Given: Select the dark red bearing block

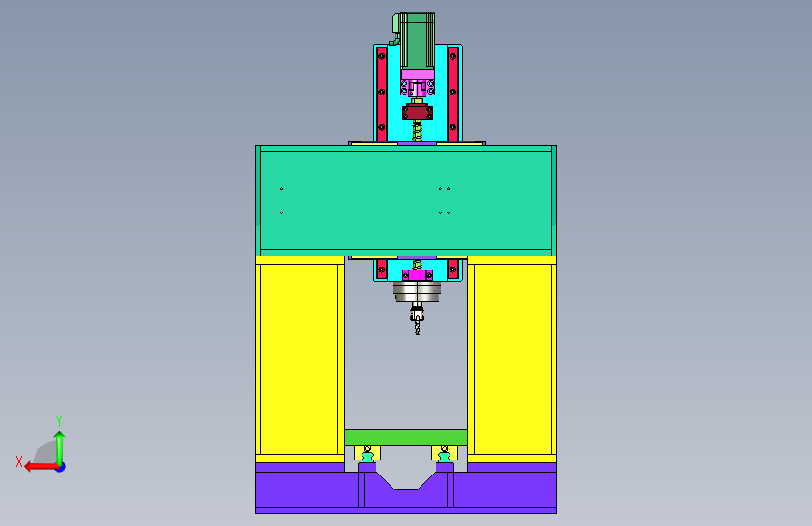Looking at the screenshot, I should (x=417, y=111).
